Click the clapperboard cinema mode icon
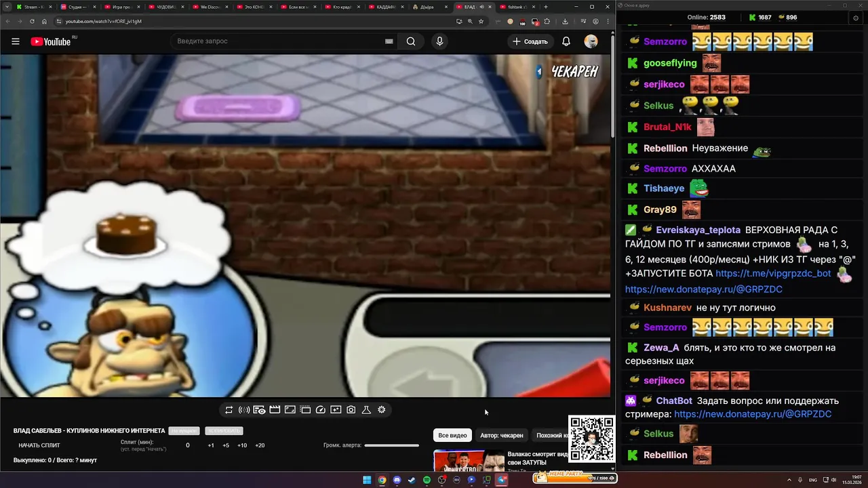Viewport: 868px width, 488px height. pos(275,410)
